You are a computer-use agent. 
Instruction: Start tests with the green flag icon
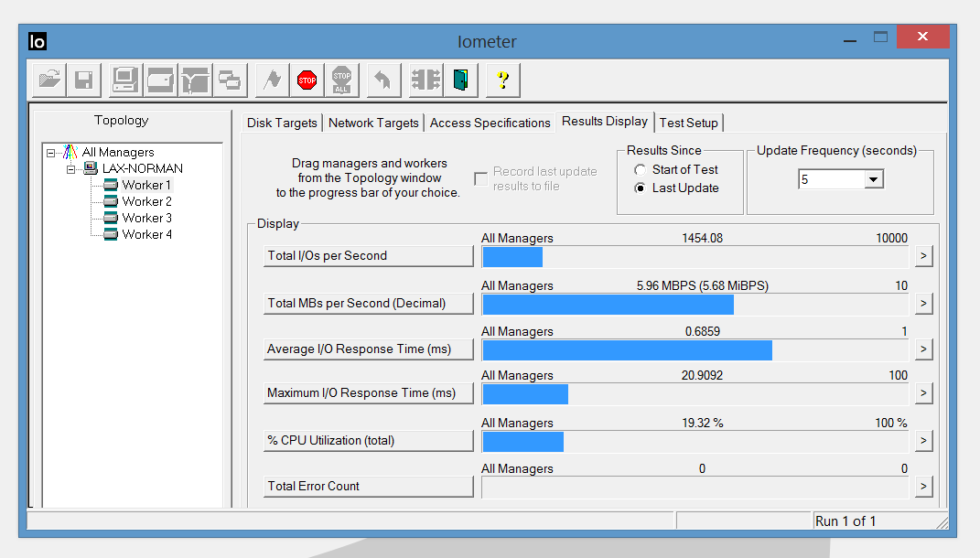point(273,80)
